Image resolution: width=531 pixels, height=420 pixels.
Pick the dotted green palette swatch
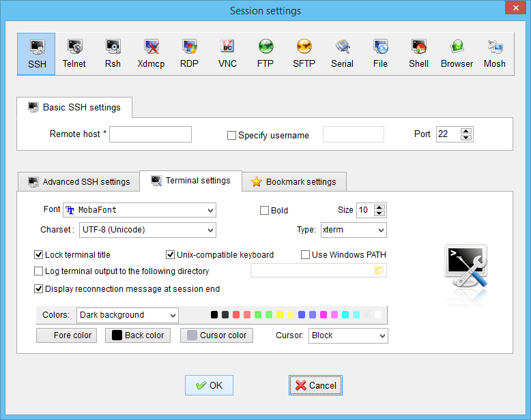click(x=258, y=315)
